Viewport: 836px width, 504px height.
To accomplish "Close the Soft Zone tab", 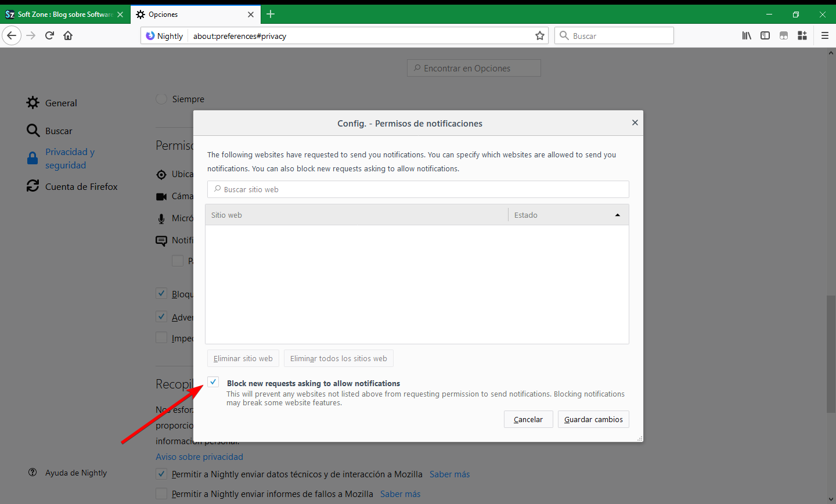I will 120,15.
